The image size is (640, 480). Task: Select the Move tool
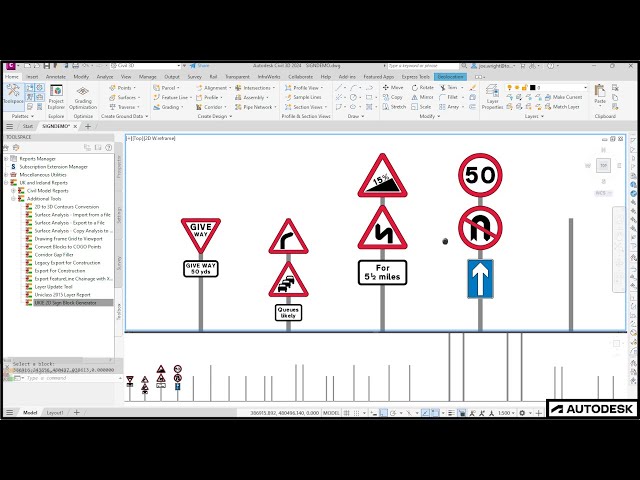point(393,87)
